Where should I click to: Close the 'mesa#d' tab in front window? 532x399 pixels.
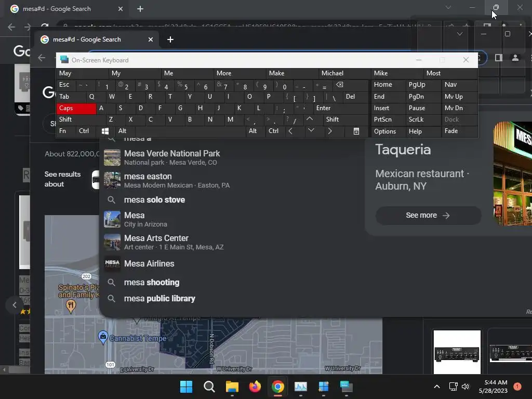click(151, 39)
